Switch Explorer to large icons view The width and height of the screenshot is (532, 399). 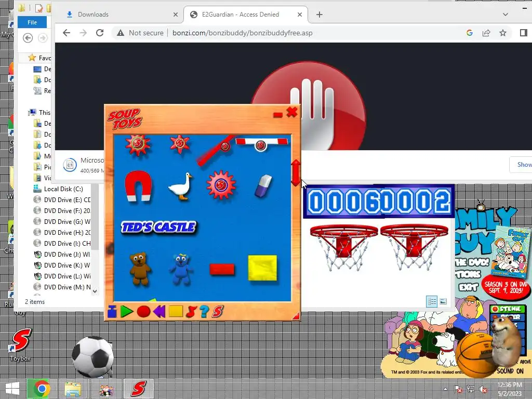coord(443,301)
